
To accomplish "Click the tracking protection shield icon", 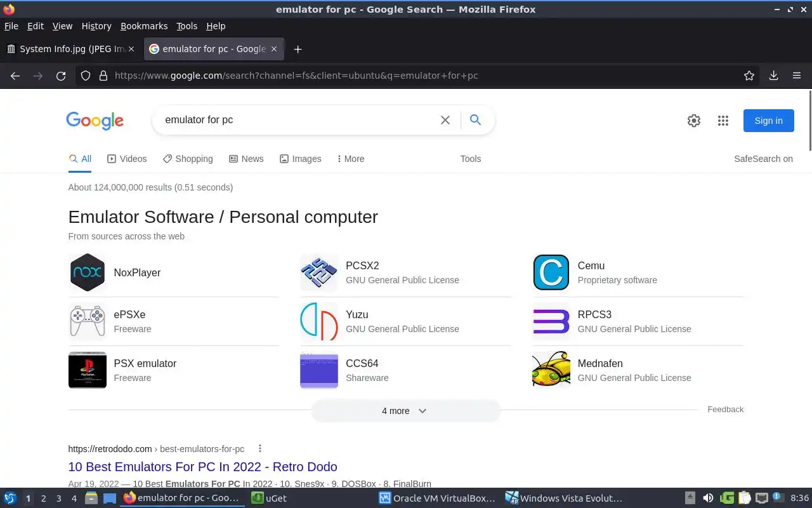I will [86, 76].
